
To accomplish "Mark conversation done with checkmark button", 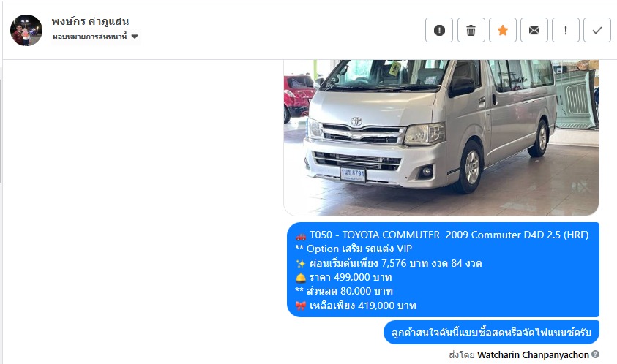I will point(597,30).
